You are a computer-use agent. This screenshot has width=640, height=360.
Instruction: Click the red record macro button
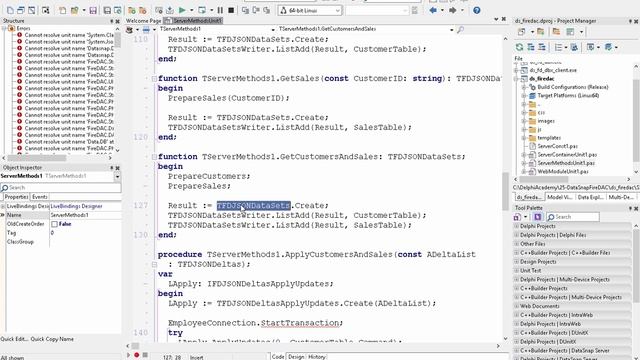click(x=137, y=355)
